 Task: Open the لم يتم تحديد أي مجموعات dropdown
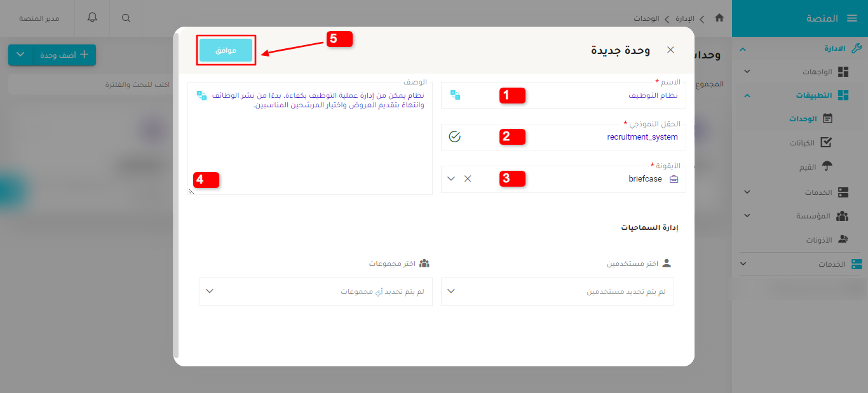[316, 291]
